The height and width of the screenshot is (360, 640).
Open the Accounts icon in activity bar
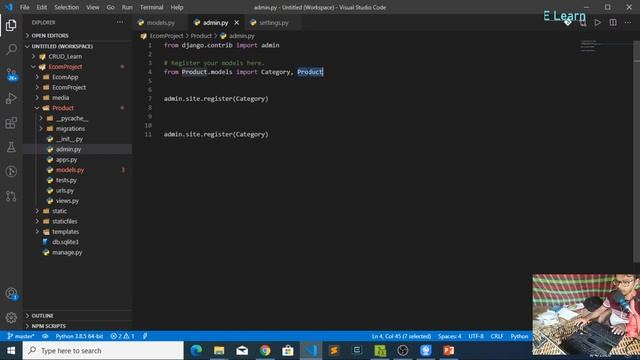(11, 293)
